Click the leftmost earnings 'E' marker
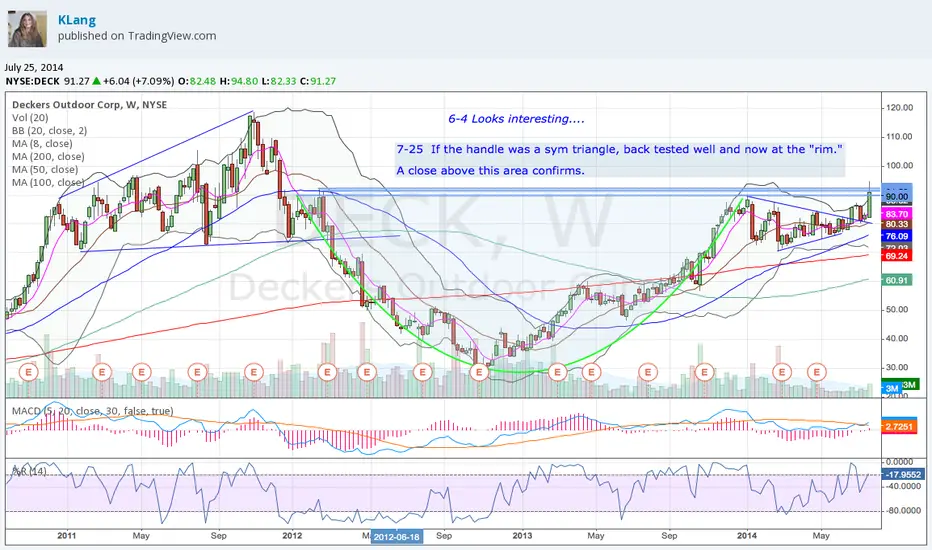The width and height of the screenshot is (932, 550). pos(28,373)
